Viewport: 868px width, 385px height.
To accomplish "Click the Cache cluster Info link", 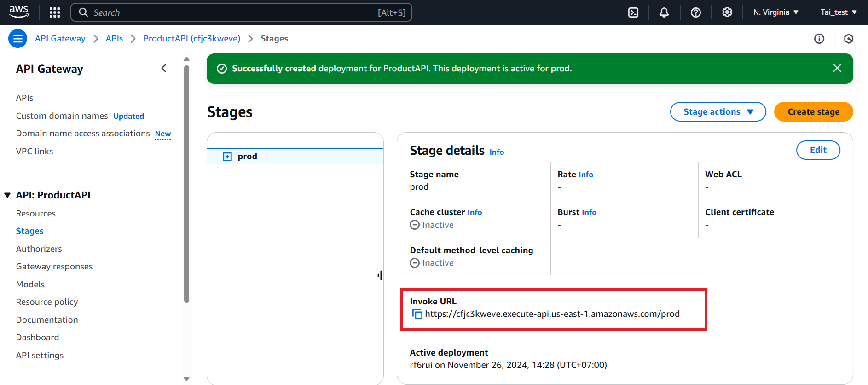I will [x=475, y=212].
